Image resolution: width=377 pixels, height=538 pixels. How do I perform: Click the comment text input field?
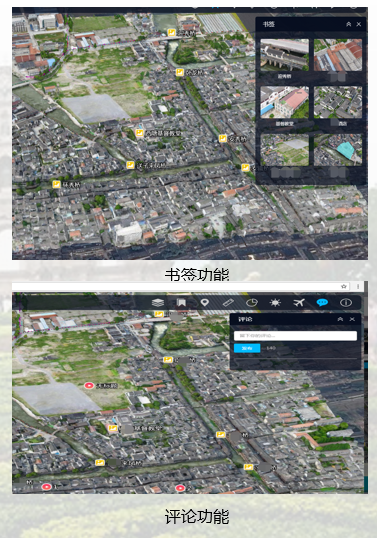295,336
